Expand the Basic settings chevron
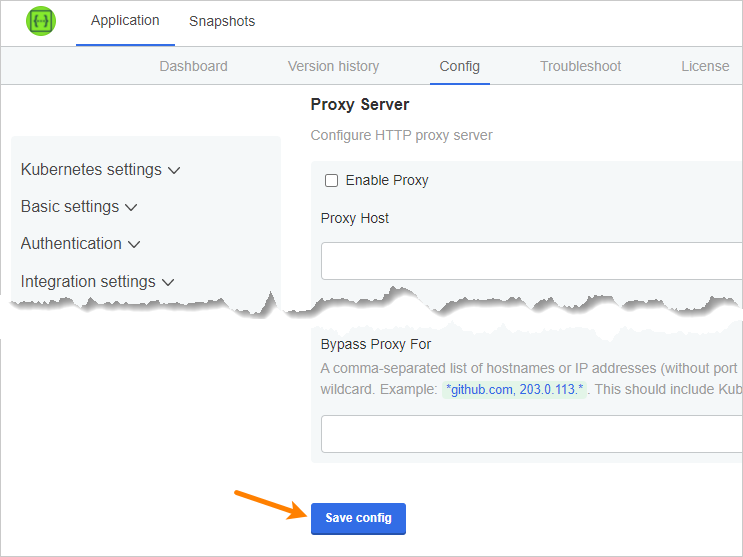743x557 pixels. 131,208
